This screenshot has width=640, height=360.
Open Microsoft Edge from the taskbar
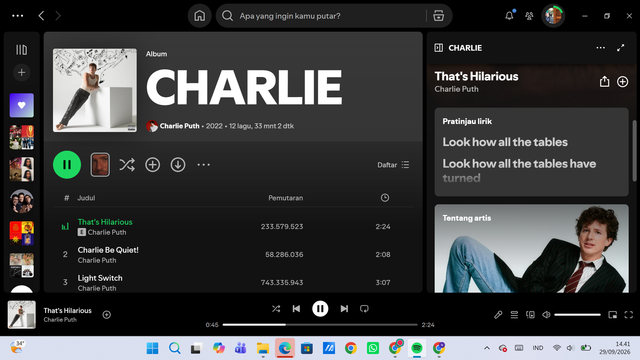coord(284,348)
